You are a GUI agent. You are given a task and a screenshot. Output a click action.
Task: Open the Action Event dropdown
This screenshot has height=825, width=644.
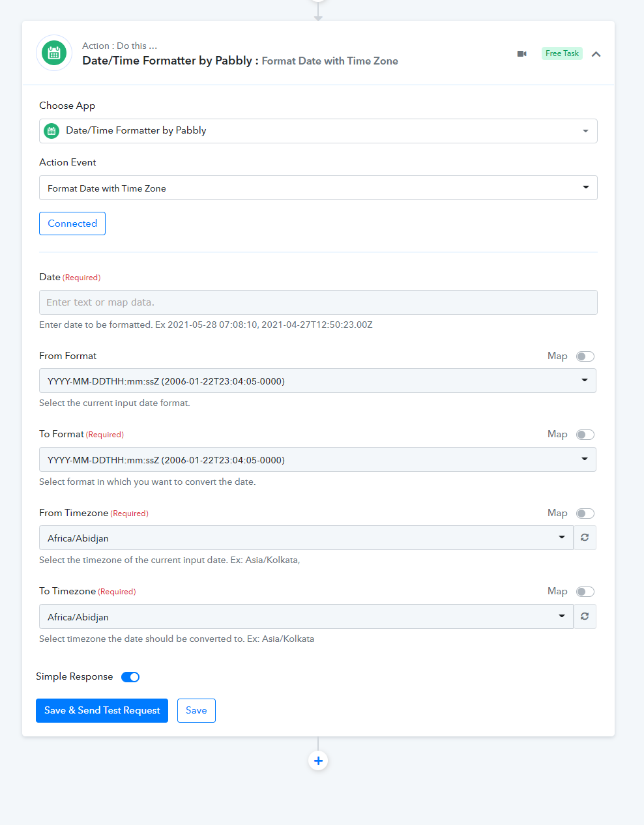(x=318, y=188)
